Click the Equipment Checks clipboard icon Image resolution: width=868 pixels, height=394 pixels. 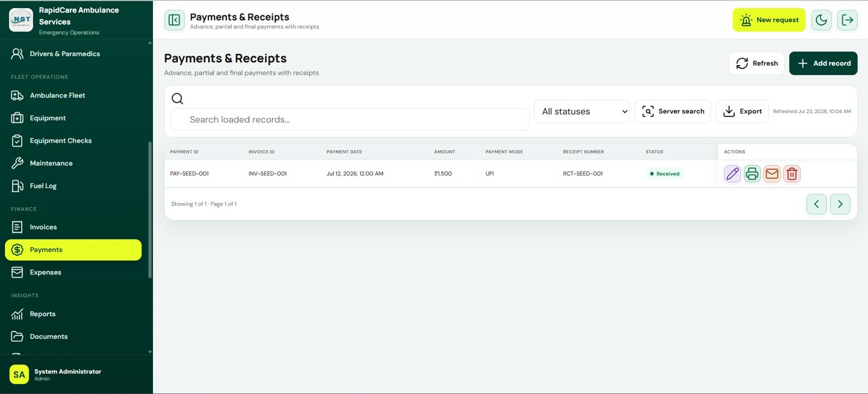(x=17, y=141)
